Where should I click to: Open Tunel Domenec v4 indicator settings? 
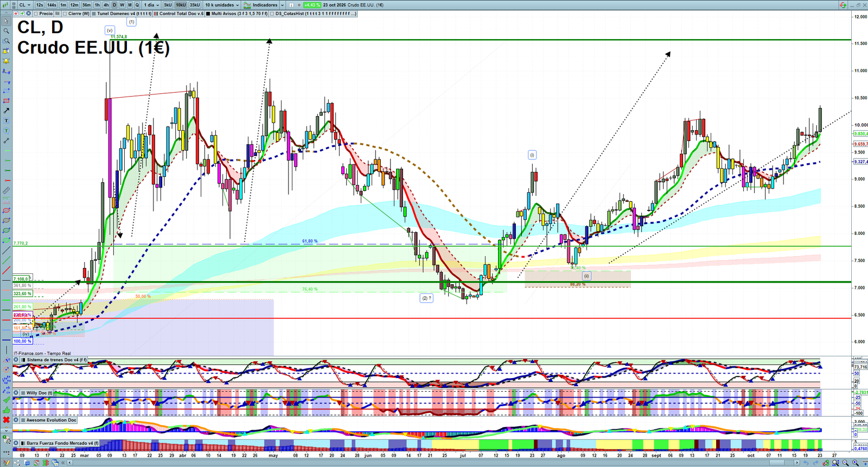click(125, 14)
